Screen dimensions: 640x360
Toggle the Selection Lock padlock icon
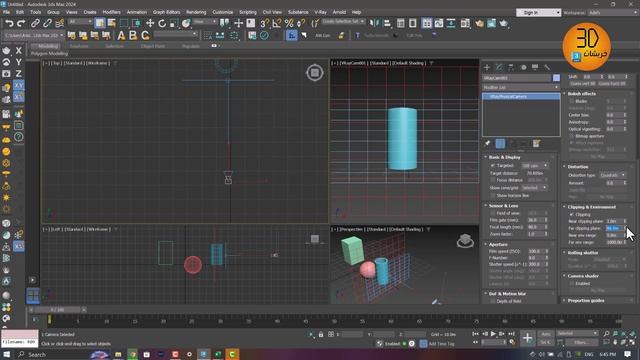(321, 334)
